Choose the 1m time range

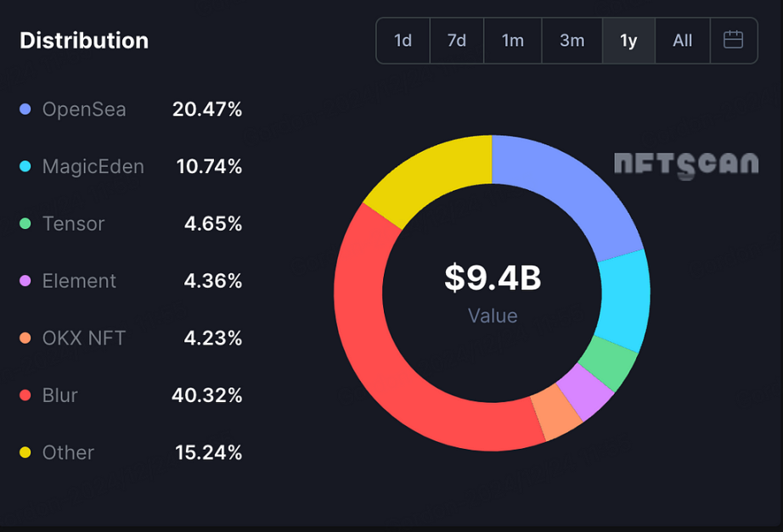[512, 41]
